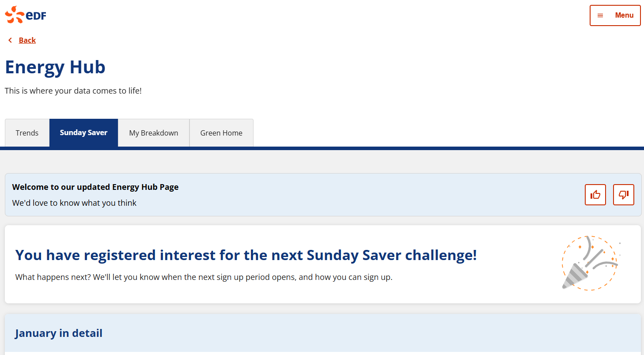This screenshot has width=644, height=355.
Task: Click the registered interest heading
Action: point(246,255)
